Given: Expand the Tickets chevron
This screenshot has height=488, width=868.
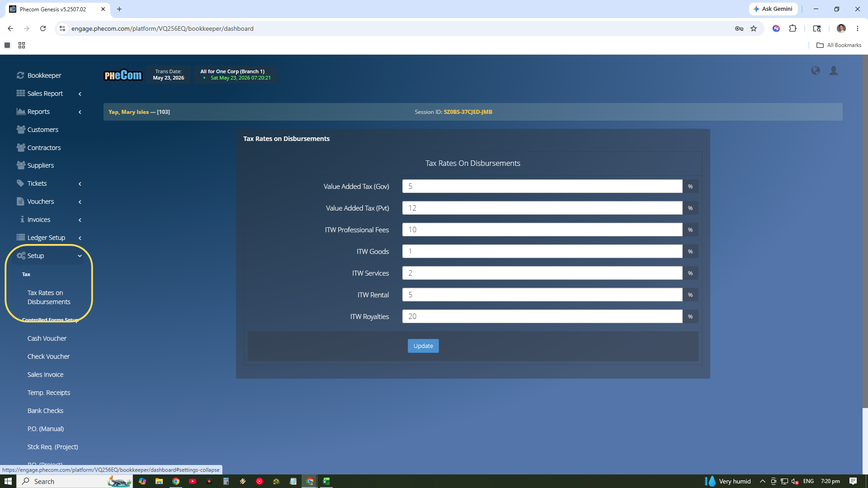Looking at the screenshot, I should pos(80,183).
